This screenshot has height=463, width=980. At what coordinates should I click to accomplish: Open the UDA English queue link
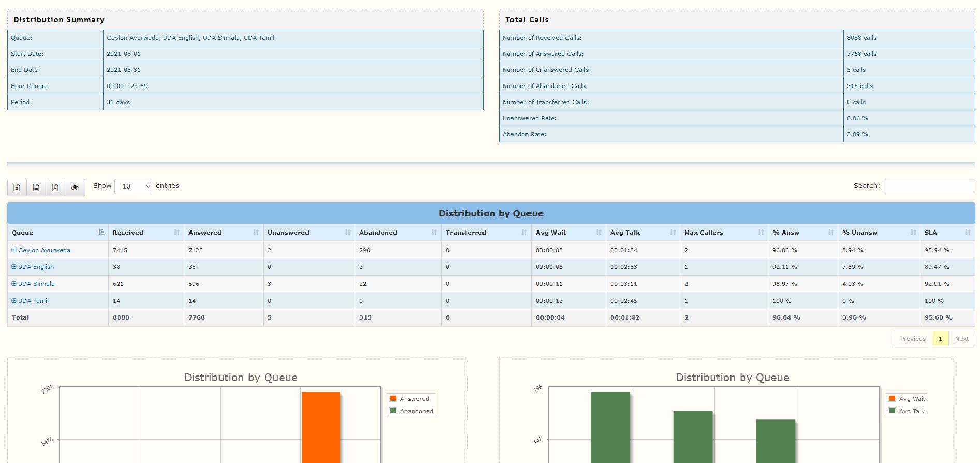tap(36, 267)
